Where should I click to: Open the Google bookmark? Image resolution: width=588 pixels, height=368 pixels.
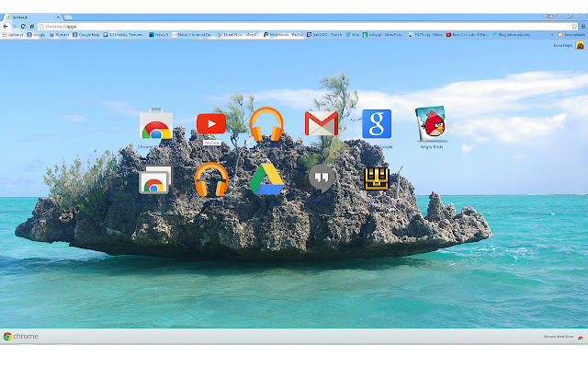point(36,35)
